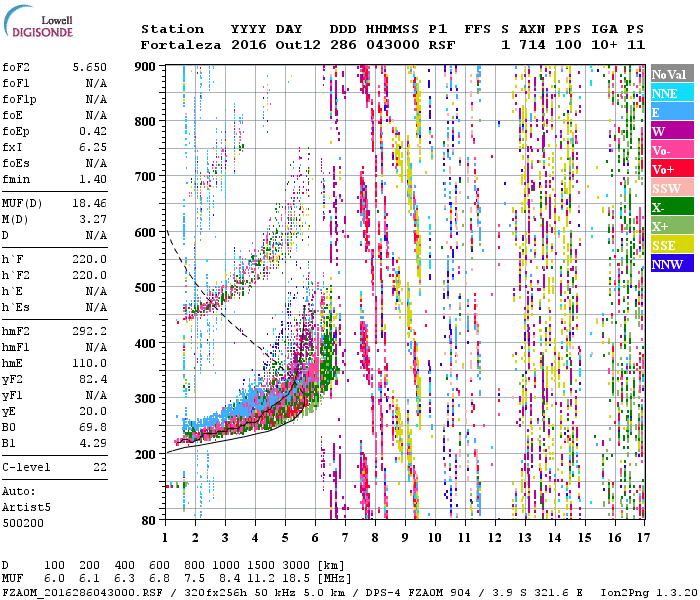The height and width of the screenshot is (600, 700).
Task: Select the SSW pale pink legend swatch
Action: tap(672, 188)
